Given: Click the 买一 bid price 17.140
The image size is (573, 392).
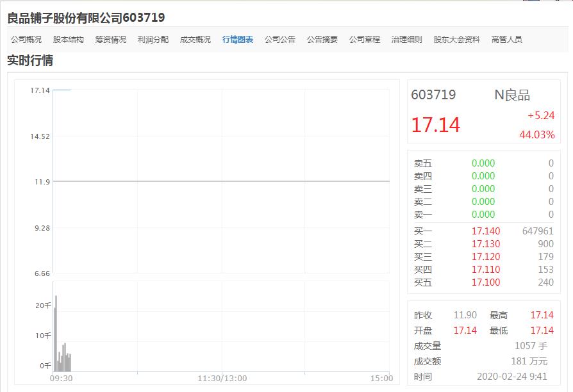Looking at the screenshot, I should (x=486, y=231).
